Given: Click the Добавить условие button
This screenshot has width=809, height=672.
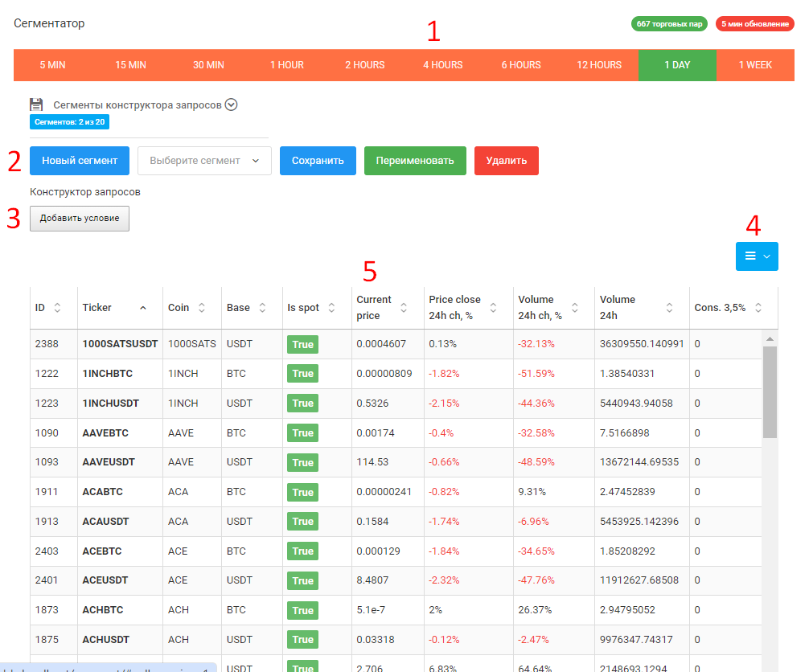Looking at the screenshot, I should 80,219.
